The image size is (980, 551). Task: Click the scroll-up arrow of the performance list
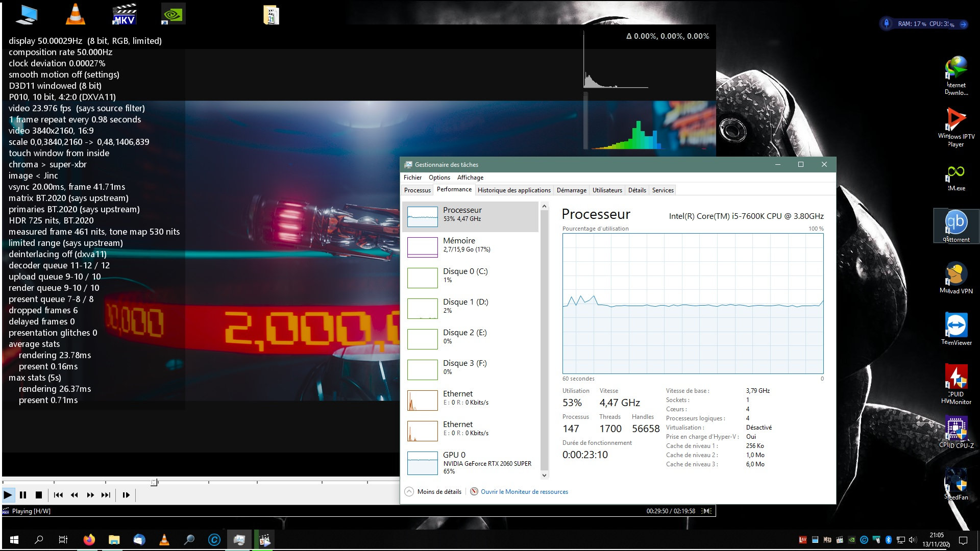544,206
